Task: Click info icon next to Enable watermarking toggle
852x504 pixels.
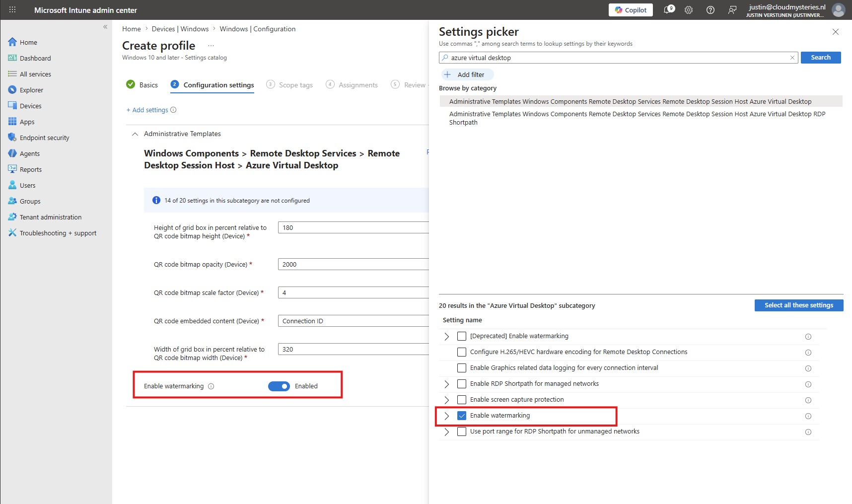Action: 211,386
